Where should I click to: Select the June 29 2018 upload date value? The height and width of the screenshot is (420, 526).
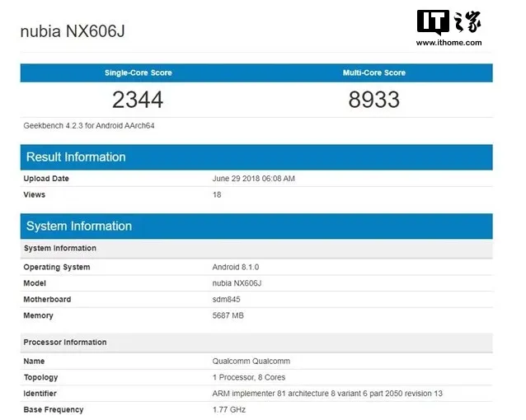pyautogui.click(x=253, y=179)
